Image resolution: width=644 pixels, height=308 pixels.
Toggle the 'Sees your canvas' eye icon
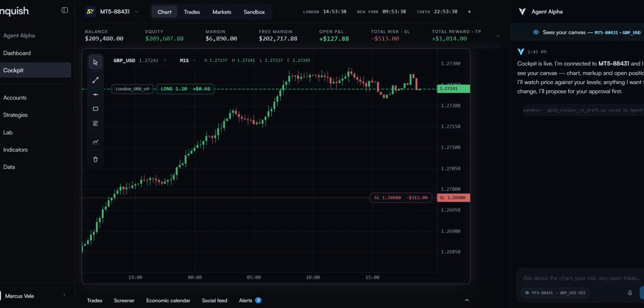536,32
